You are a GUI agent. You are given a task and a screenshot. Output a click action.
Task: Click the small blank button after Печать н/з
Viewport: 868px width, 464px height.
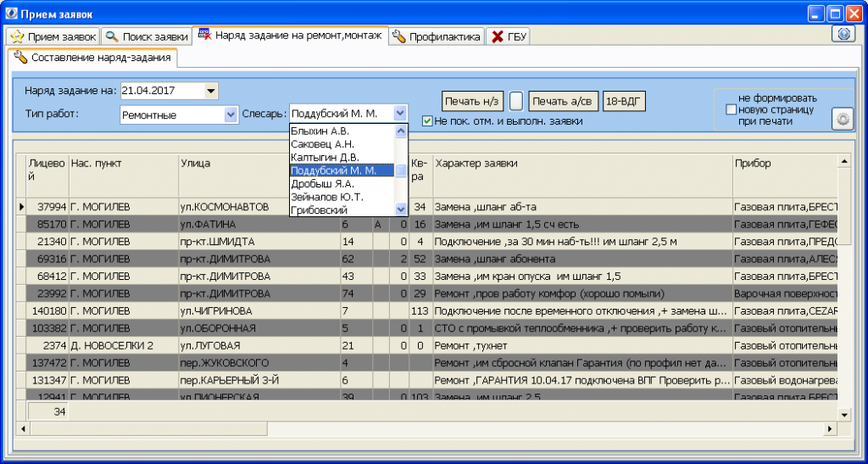point(516,101)
